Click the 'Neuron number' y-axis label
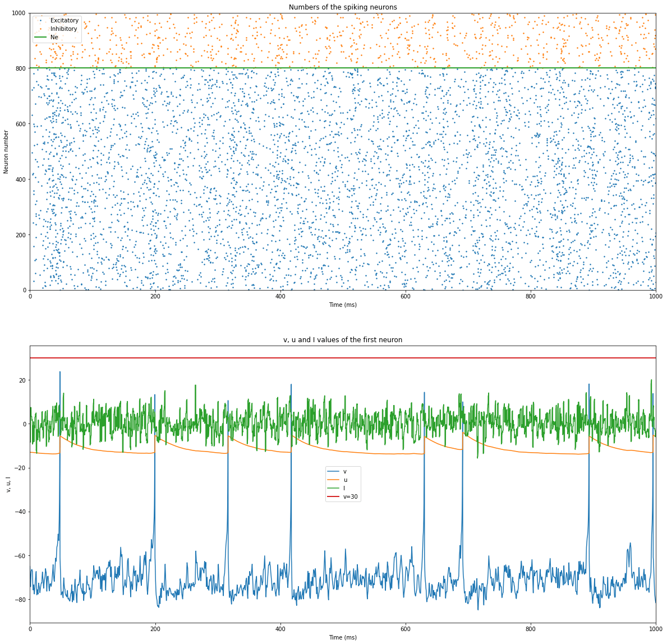 tap(7, 151)
